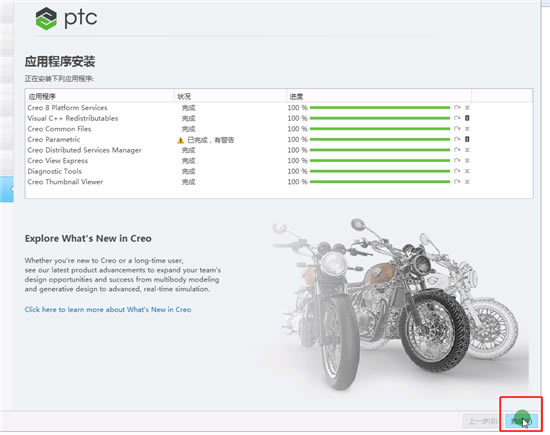550x435 pixels.
Task: Select the Creo 8 Platform Services row
Action: (279, 108)
